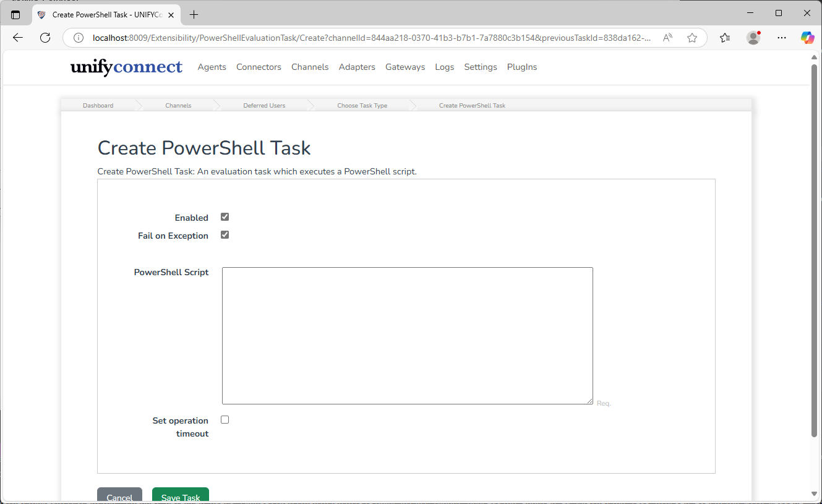Enable the Set operation timeout checkbox
This screenshot has width=822, height=504.
click(x=225, y=420)
